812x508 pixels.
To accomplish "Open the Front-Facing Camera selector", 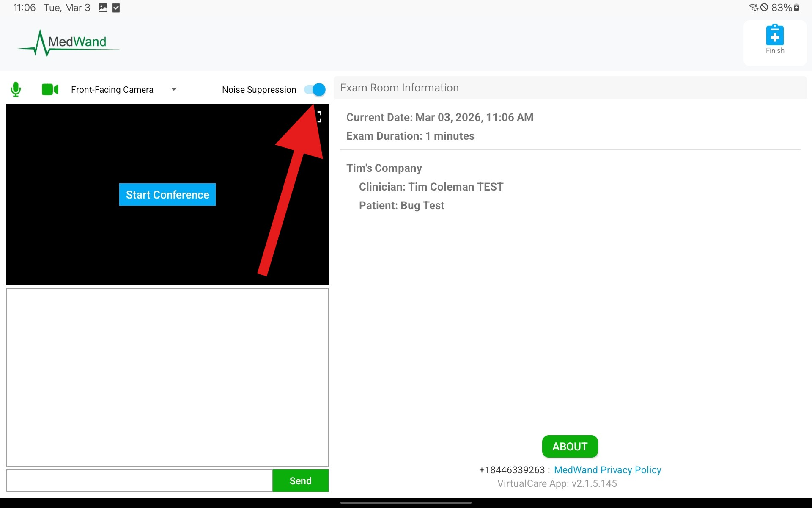I will click(112, 90).
